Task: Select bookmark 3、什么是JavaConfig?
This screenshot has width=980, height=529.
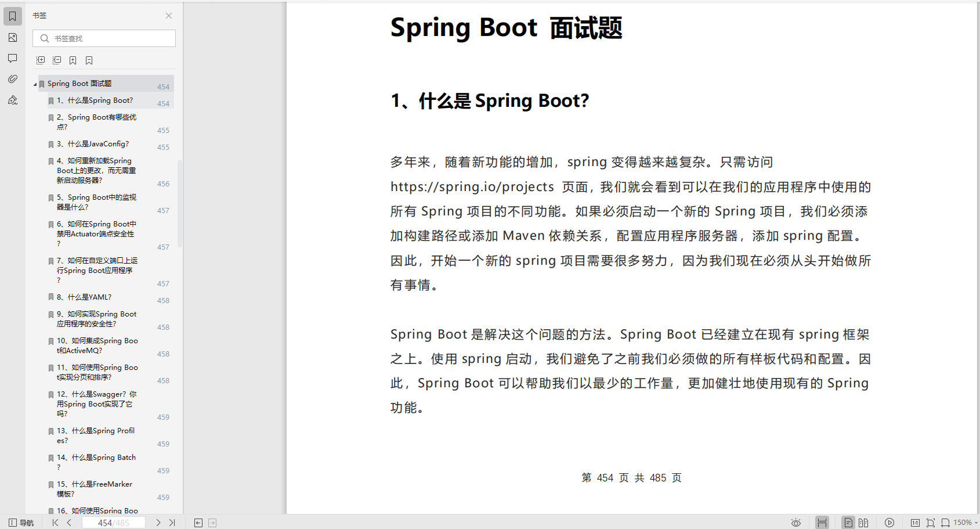Action: (93, 144)
